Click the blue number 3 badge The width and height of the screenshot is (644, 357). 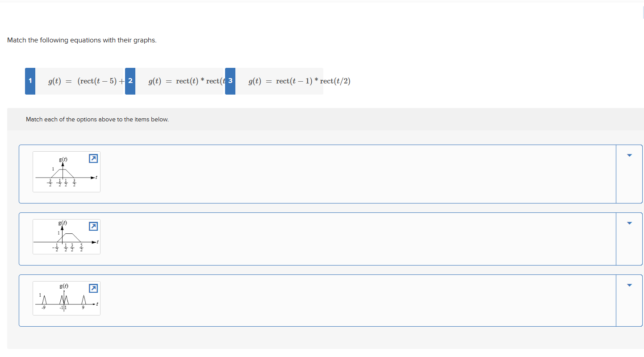(230, 81)
